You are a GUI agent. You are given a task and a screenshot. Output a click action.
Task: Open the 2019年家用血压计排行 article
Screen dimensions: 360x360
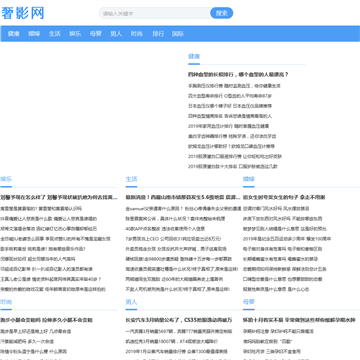click(x=228, y=126)
